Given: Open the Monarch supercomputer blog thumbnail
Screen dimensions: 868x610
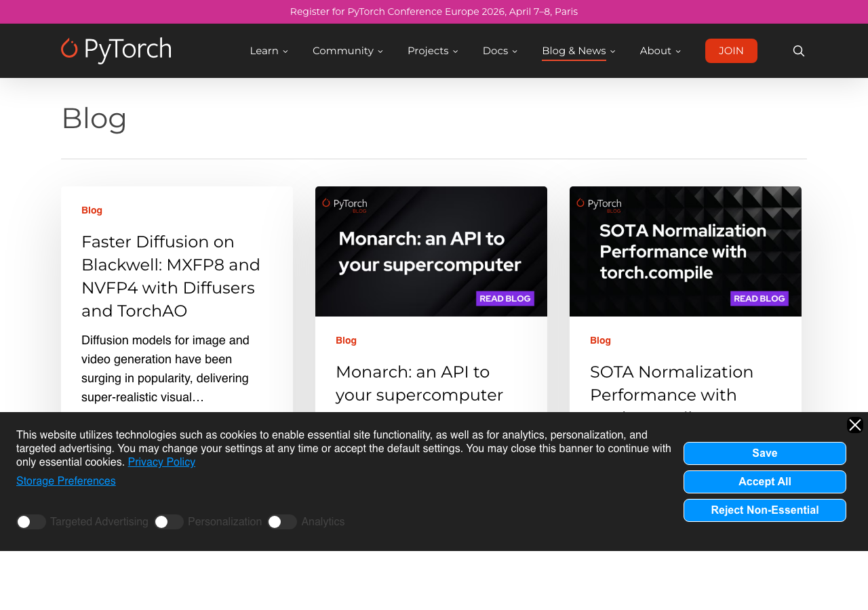Looking at the screenshot, I should point(431,251).
